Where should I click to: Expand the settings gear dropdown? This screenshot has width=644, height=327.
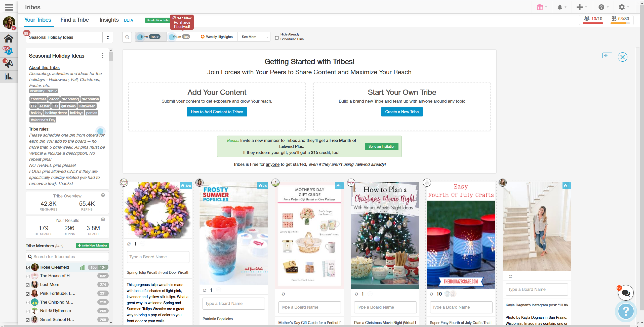(x=624, y=7)
